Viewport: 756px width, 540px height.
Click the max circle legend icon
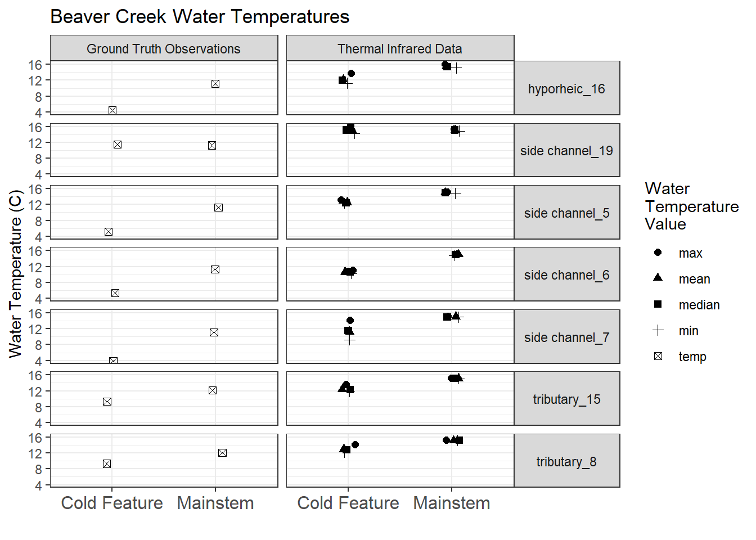pos(658,253)
